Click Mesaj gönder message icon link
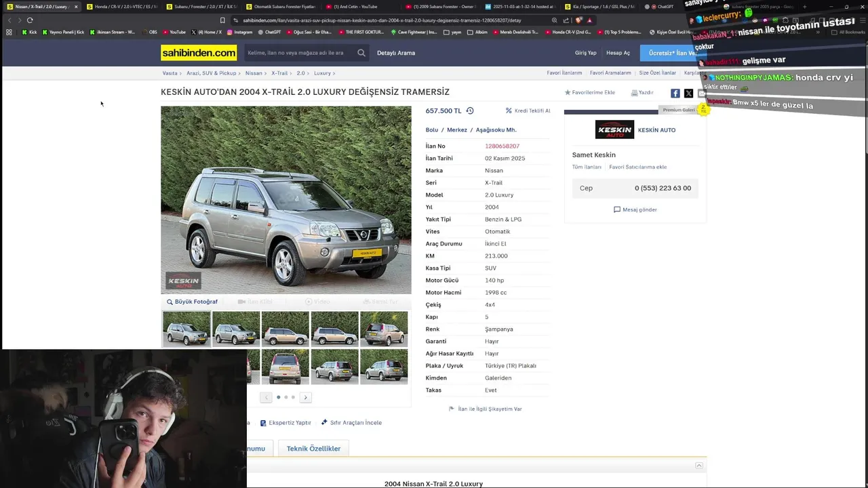Screen dimensions: 868x488 click(x=635, y=210)
